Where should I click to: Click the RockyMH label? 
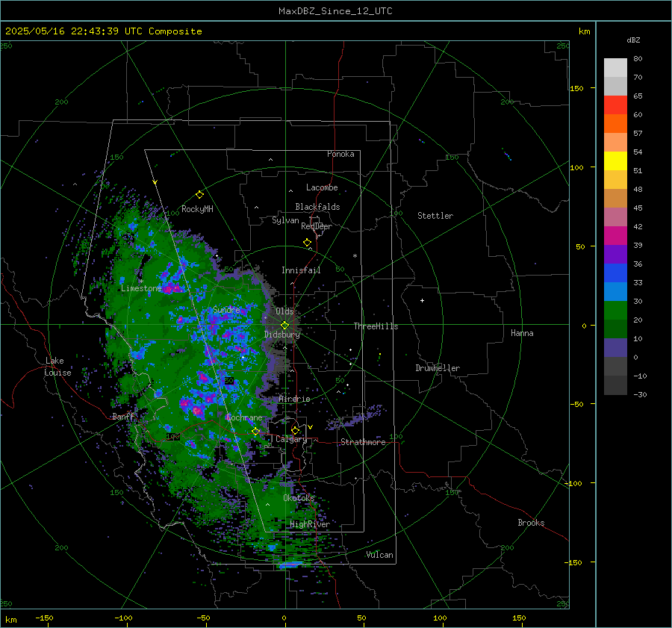[x=197, y=209]
